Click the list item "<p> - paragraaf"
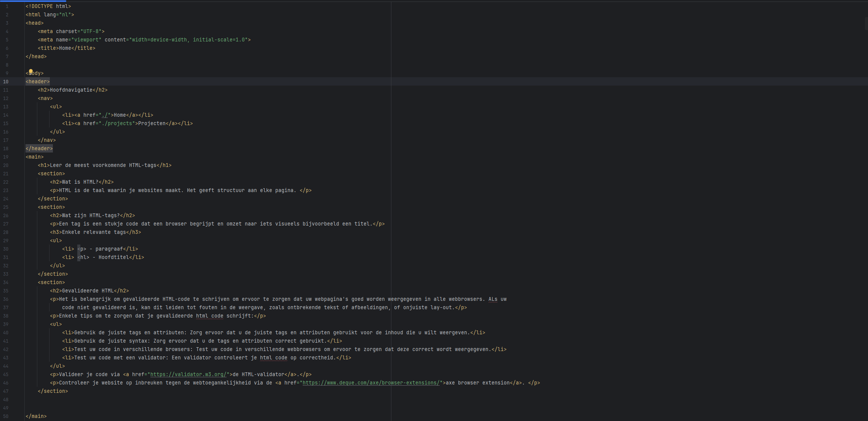This screenshot has height=421, width=868. (100, 249)
